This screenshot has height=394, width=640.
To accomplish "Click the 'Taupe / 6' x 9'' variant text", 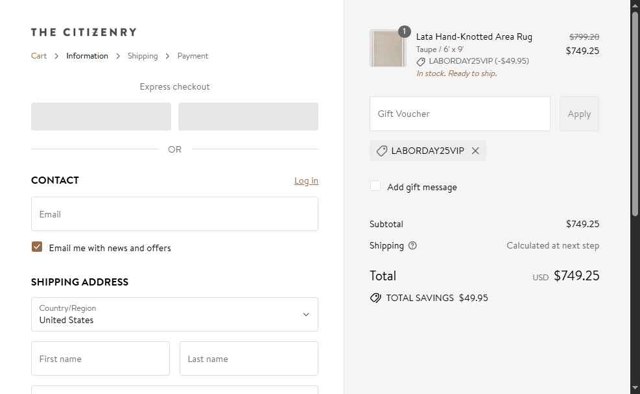I will [x=440, y=49].
